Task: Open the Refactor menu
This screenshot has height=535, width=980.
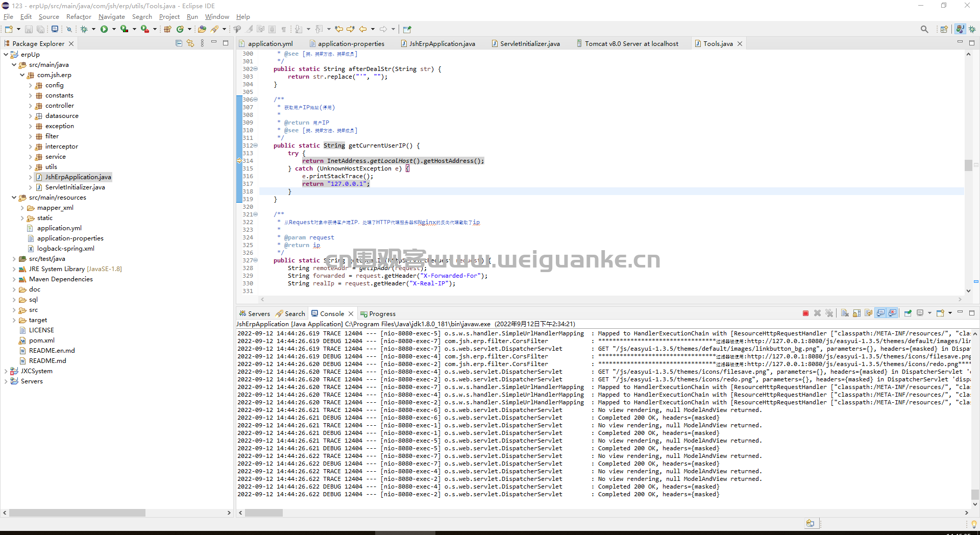Action: tap(79, 17)
